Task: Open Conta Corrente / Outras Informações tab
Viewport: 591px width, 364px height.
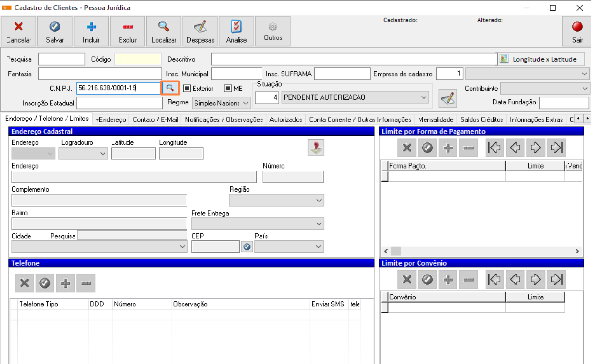Action: (360, 120)
